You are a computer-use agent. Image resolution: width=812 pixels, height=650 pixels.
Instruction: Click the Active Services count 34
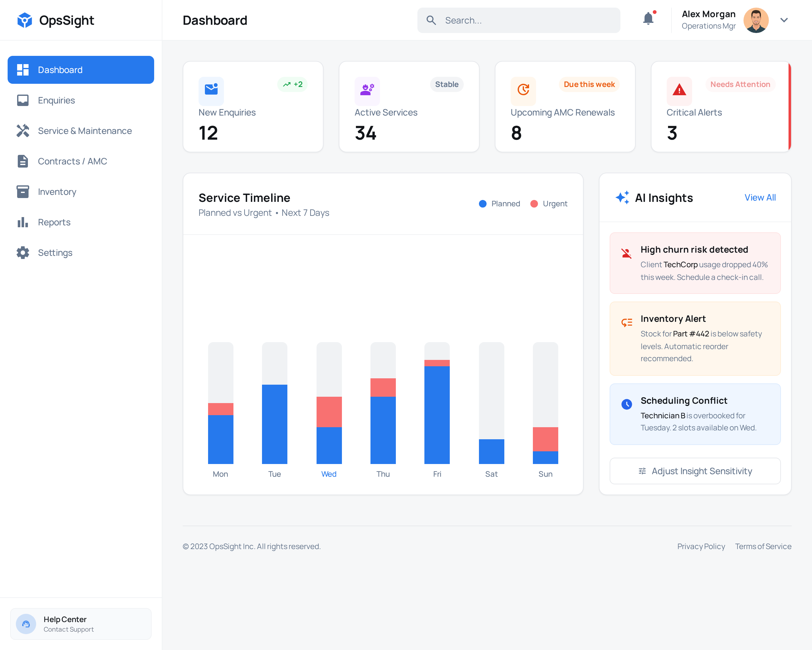[365, 133]
